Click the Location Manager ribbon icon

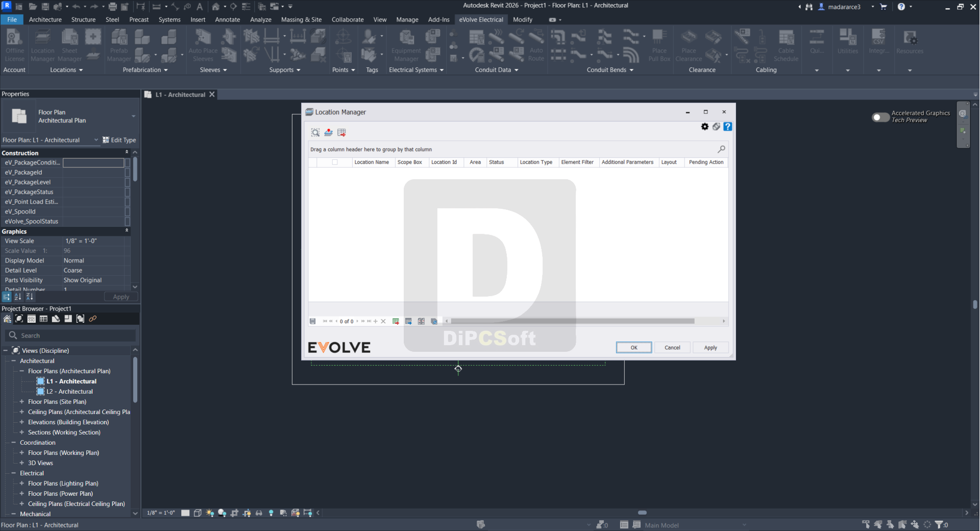(x=42, y=45)
